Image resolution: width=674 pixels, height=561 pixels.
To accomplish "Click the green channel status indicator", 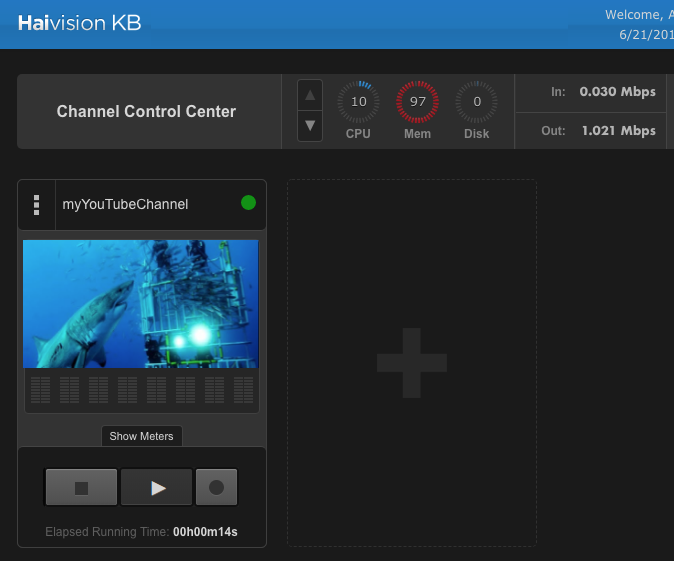I will coord(248,204).
